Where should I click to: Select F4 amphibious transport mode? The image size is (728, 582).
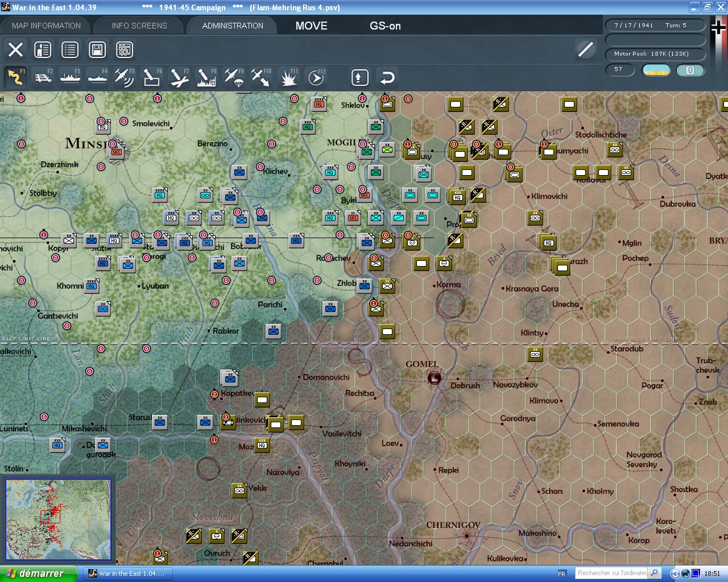pyautogui.click(x=98, y=77)
